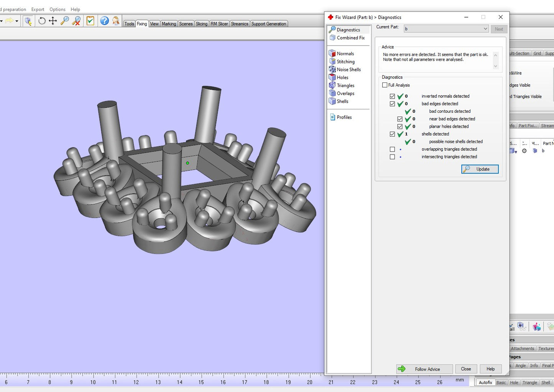554x392 pixels.
Task: Open the Holes fixing page
Action: 342,77
